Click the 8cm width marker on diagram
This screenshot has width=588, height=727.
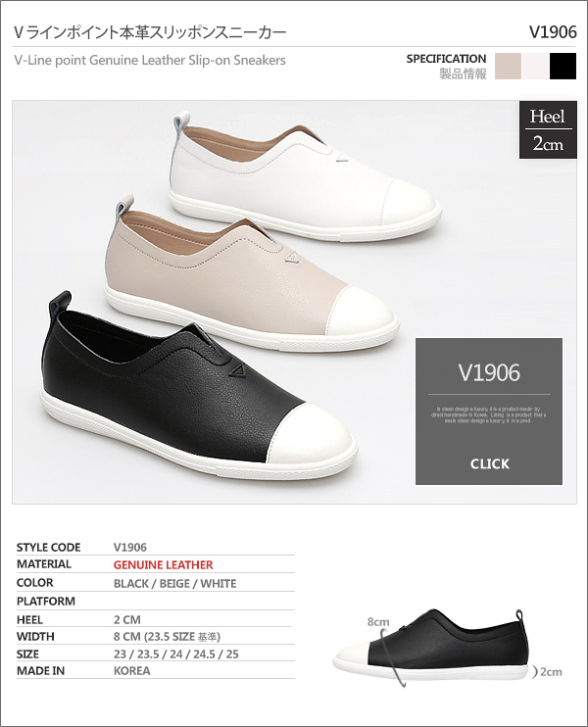[378, 622]
